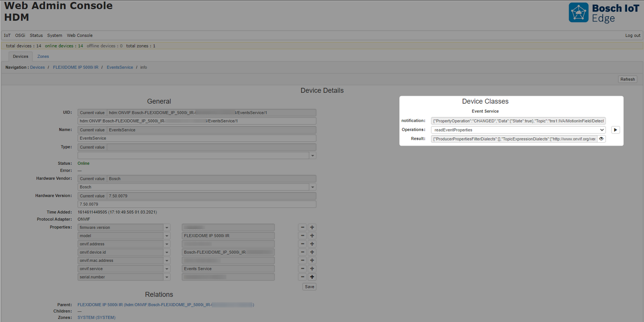The height and width of the screenshot is (322, 644).
Task: Remove the firmware.version property with its minus icon
Action: click(302, 227)
